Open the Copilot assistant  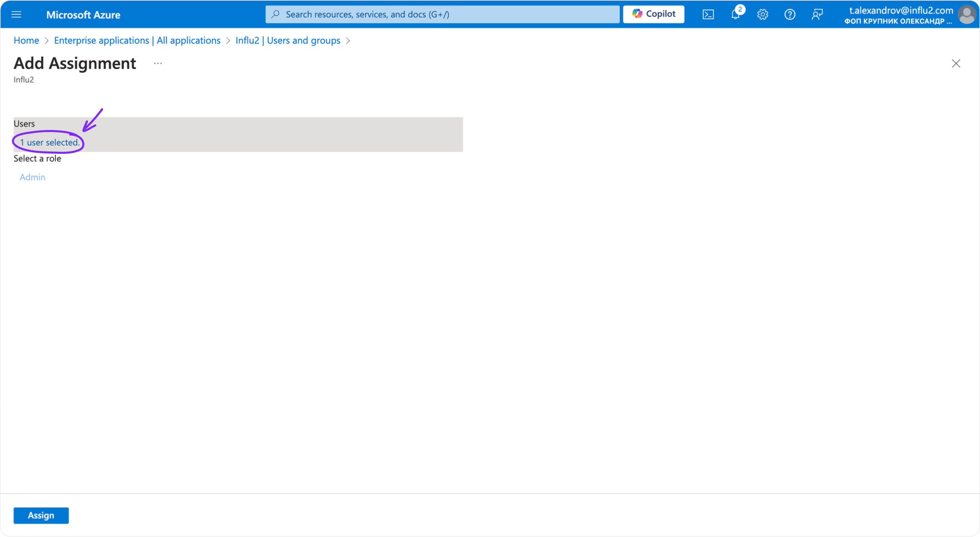(x=653, y=14)
